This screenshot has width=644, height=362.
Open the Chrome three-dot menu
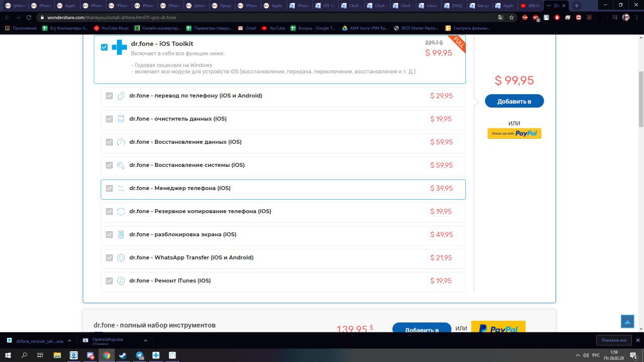tap(636, 17)
